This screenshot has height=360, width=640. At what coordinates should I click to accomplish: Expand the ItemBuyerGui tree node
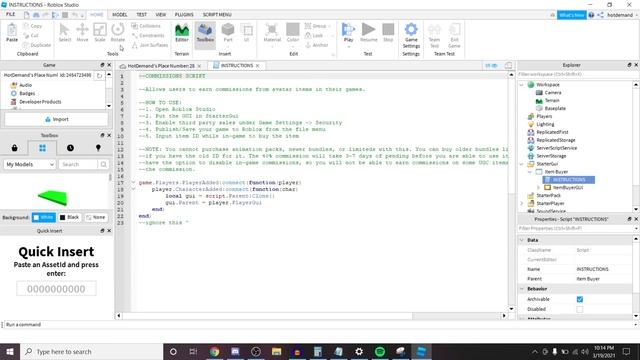pyautogui.click(x=538, y=188)
